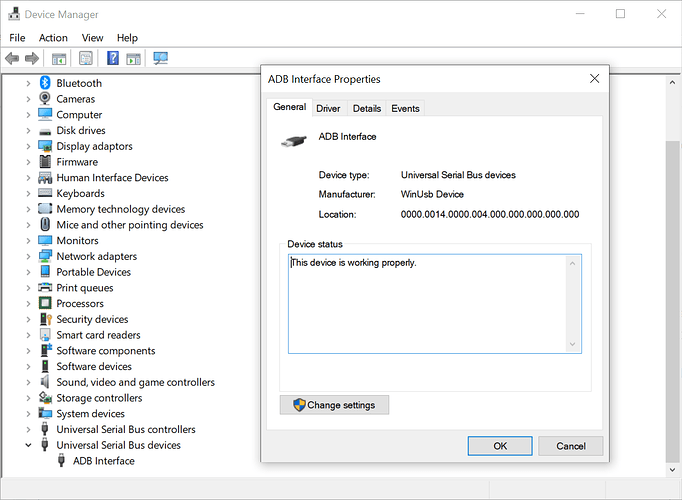The image size is (682, 500).
Task: Click the Device status box scroll-up arrow
Action: tap(572, 263)
